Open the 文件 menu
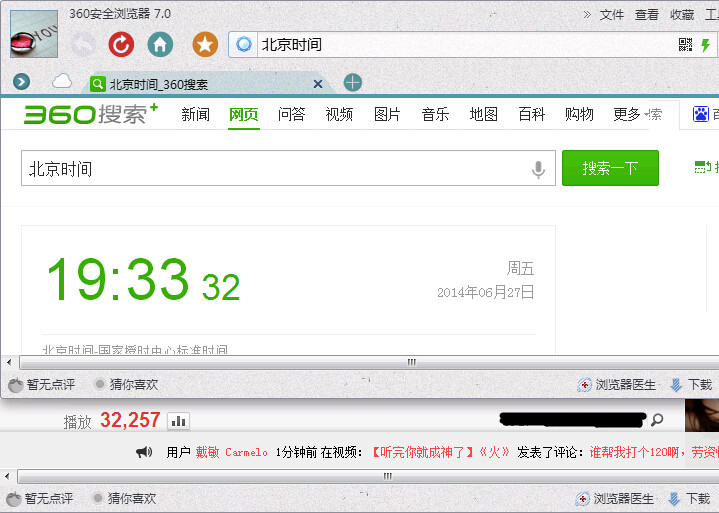The width and height of the screenshot is (719, 513). (x=612, y=15)
